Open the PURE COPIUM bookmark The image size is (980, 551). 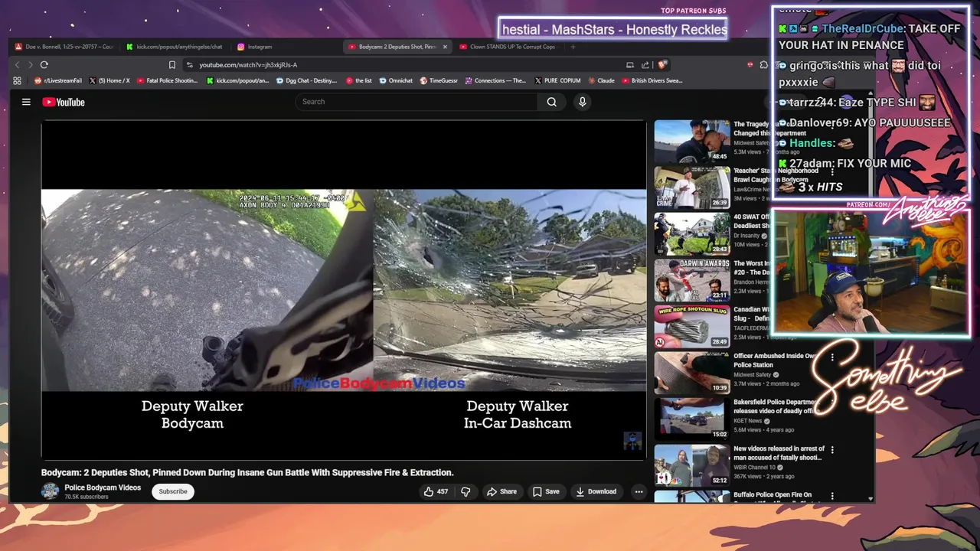(x=557, y=80)
